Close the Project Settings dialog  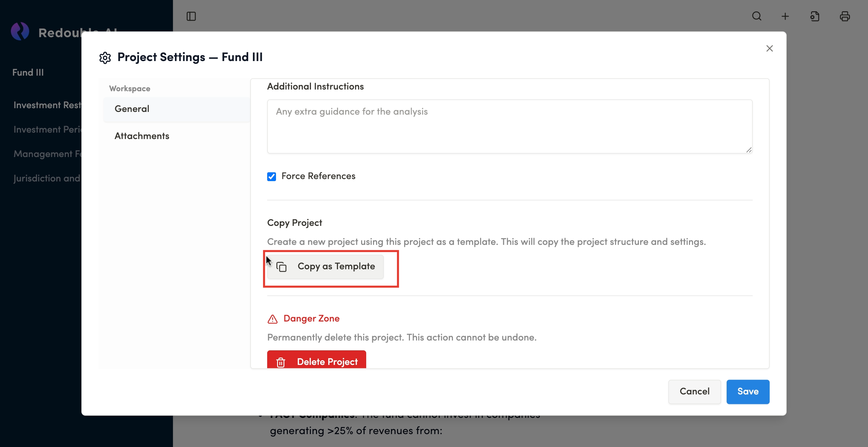point(769,48)
